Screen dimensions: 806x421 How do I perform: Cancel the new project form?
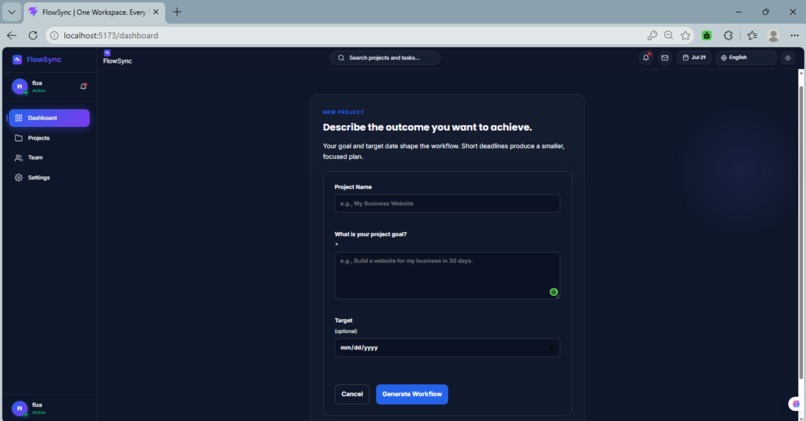click(352, 394)
